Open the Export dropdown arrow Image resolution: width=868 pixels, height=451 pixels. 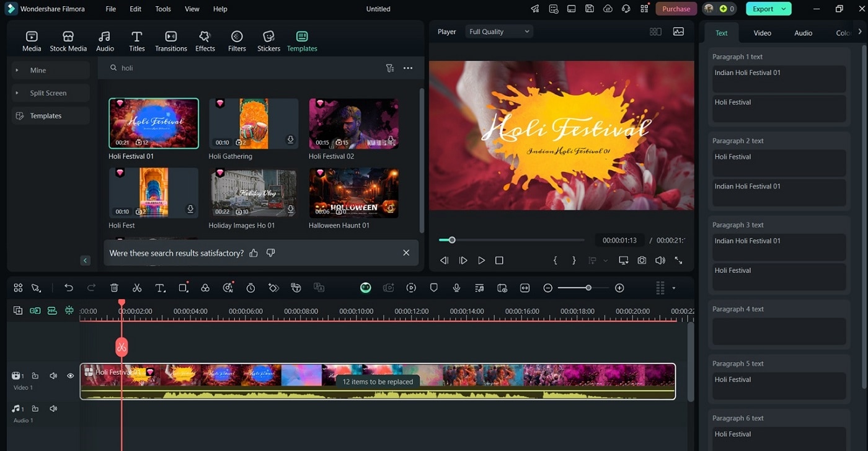(784, 9)
